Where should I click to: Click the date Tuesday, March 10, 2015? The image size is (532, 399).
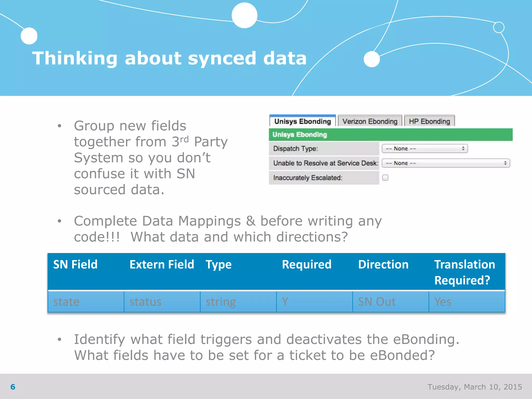[x=475, y=387]
